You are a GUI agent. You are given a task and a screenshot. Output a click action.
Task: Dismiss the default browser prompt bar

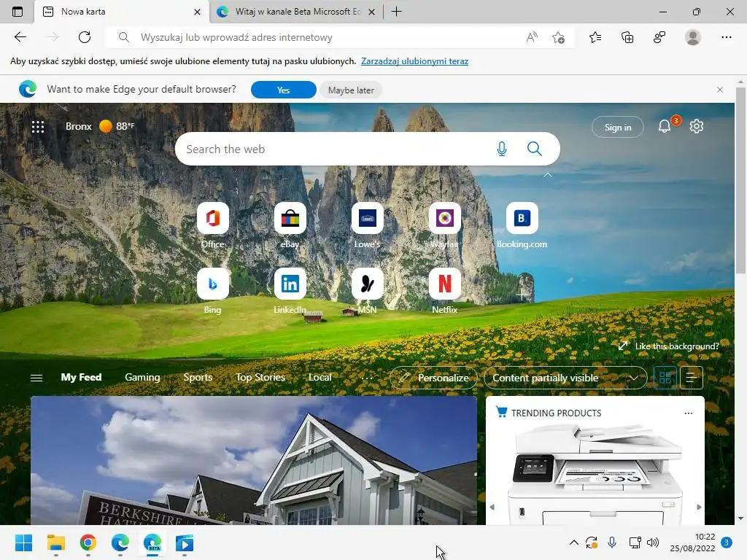(x=720, y=90)
